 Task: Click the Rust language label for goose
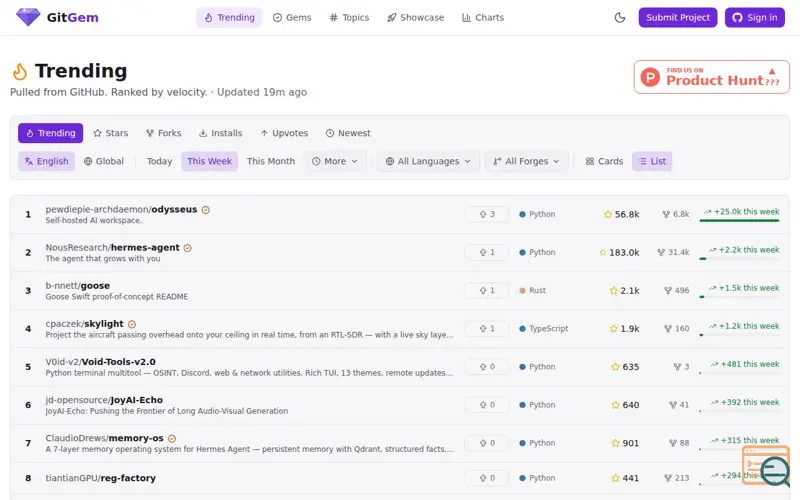(537, 290)
